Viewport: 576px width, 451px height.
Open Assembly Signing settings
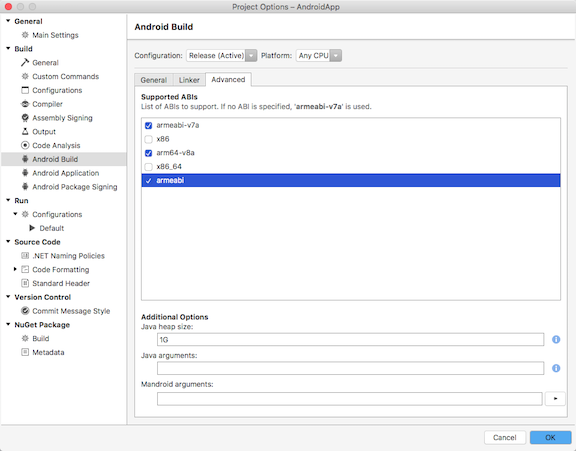coord(62,118)
